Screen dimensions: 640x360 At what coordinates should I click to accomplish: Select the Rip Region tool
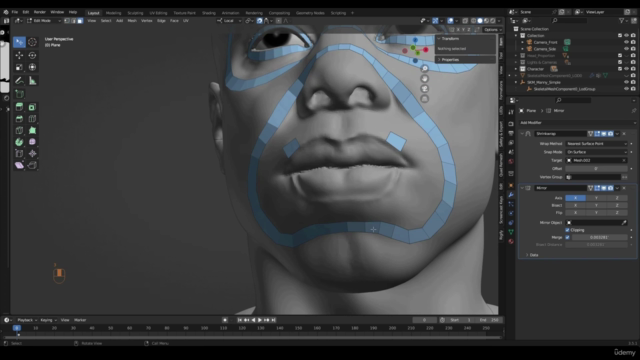(x=32, y=165)
